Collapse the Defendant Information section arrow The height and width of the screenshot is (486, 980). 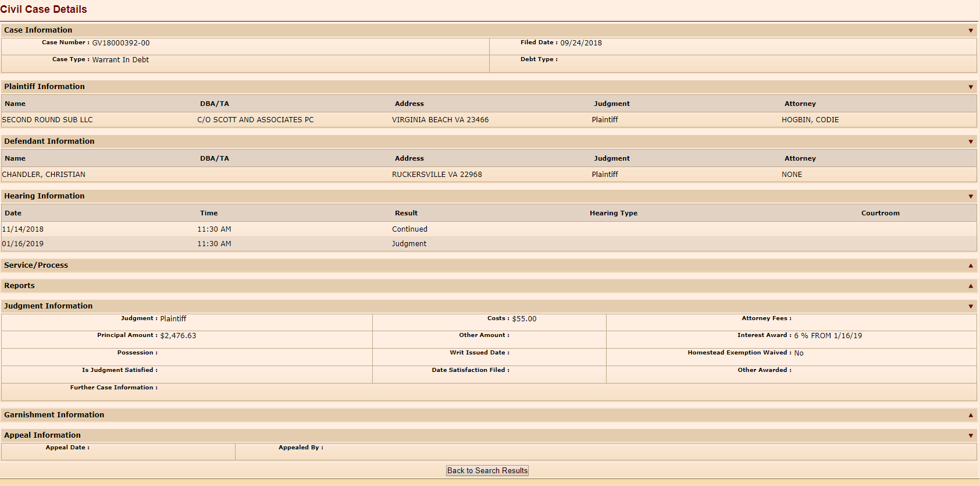pyautogui.click(x=971, y=141)
